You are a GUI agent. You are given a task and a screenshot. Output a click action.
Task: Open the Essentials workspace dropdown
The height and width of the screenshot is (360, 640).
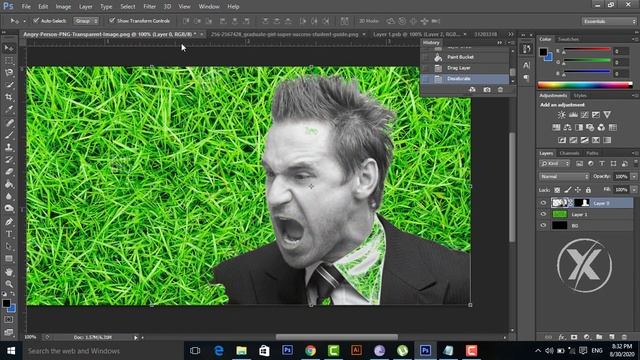[x=609, y=21]
